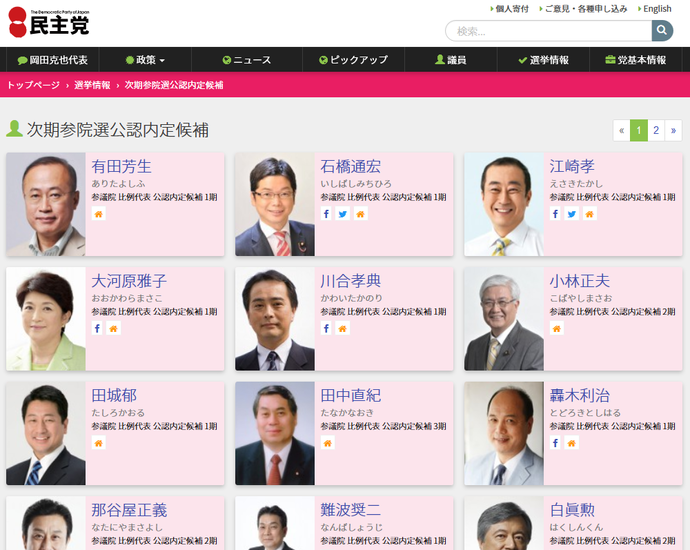Screen dimensions: 690x550
Task: Open 田城郁's name link
Action: click(114, 395)
